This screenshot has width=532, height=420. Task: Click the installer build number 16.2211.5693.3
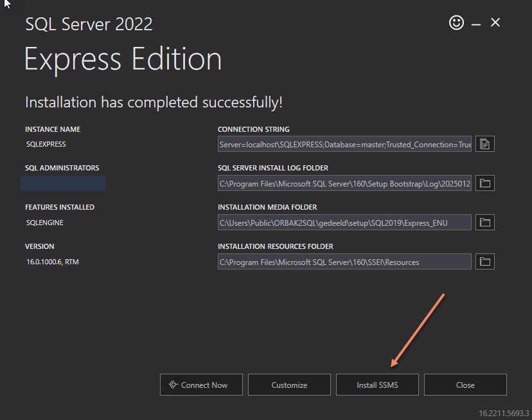click(504, 413)
